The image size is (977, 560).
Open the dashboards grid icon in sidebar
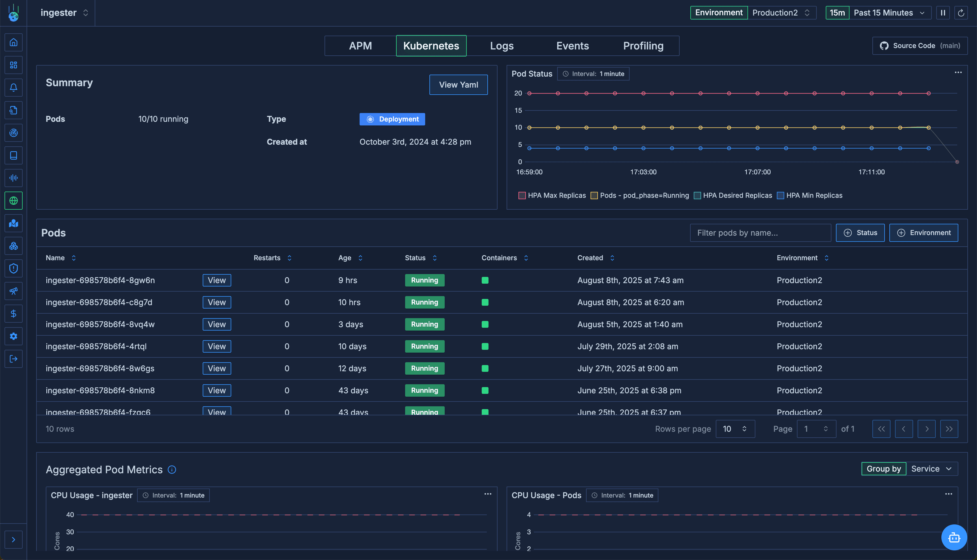coord(14,65)
